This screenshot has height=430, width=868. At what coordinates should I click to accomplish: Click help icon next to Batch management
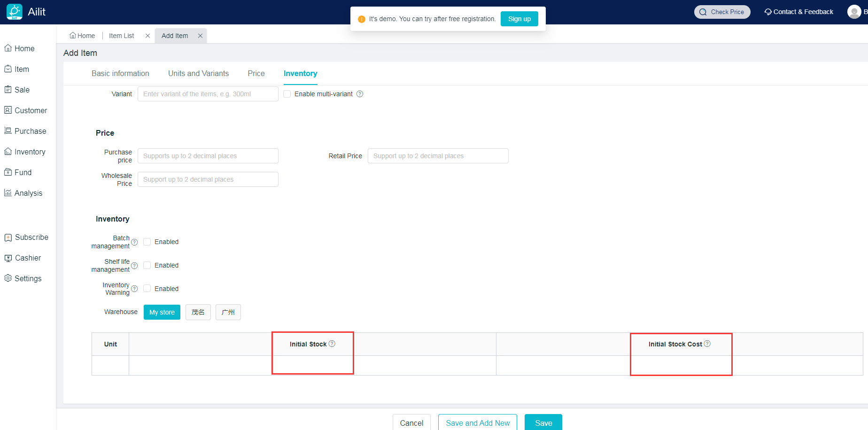[134, 242]
